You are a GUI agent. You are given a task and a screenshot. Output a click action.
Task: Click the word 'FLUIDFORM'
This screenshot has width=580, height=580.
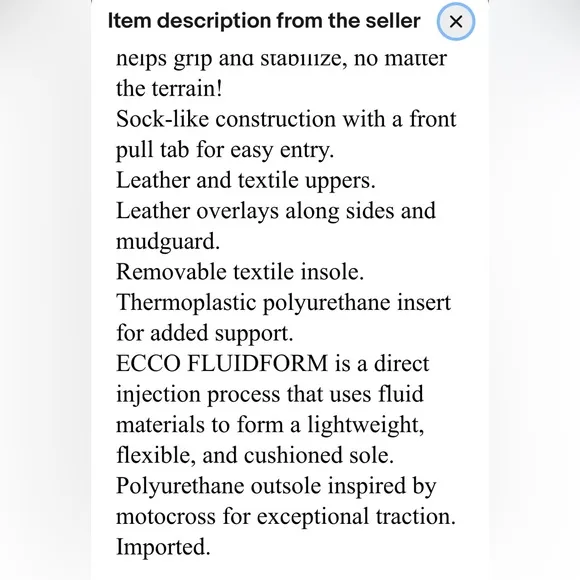[x=258, y=364]
